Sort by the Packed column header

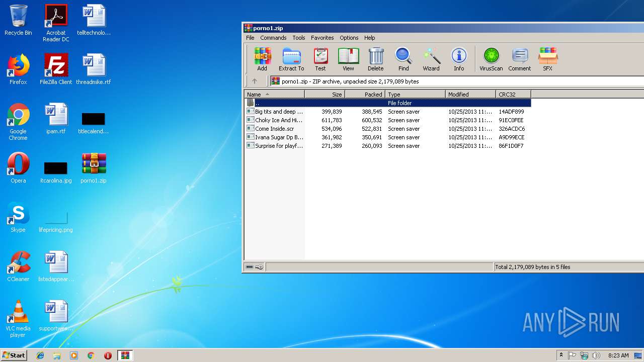[x=365, y=94]
